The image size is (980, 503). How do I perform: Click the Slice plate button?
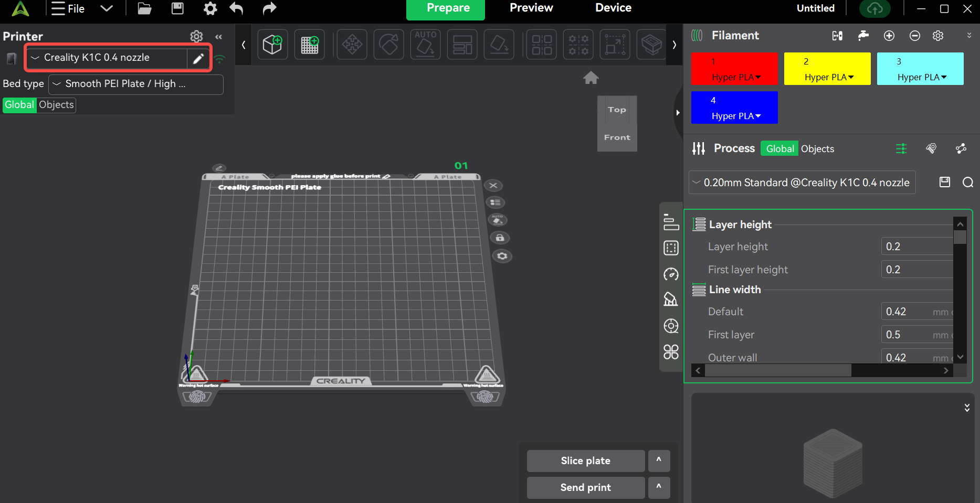[585, 461]
